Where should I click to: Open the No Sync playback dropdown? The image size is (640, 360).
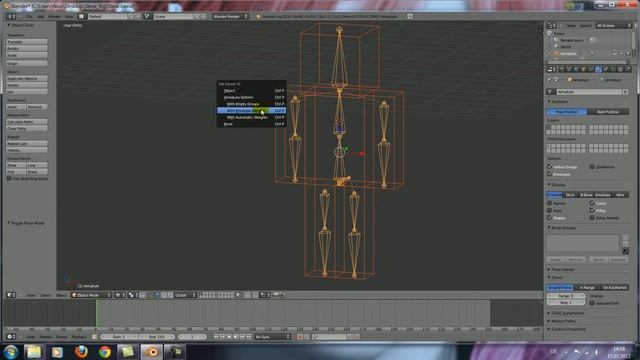point(272,337)
